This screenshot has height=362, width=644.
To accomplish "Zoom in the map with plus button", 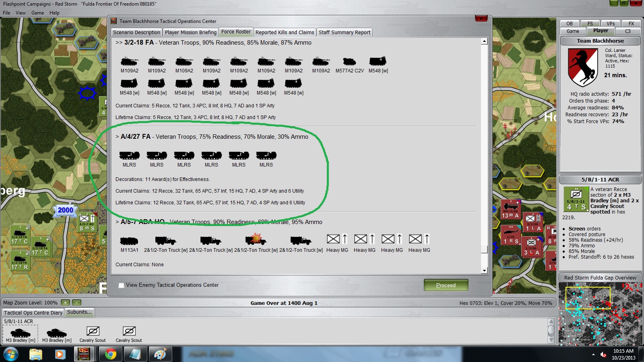I will [65, 302].
